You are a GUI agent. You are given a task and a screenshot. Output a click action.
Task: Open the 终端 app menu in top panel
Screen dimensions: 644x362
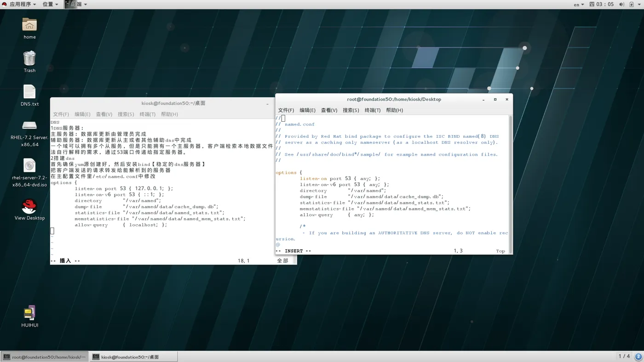click(x=76, y=4)
